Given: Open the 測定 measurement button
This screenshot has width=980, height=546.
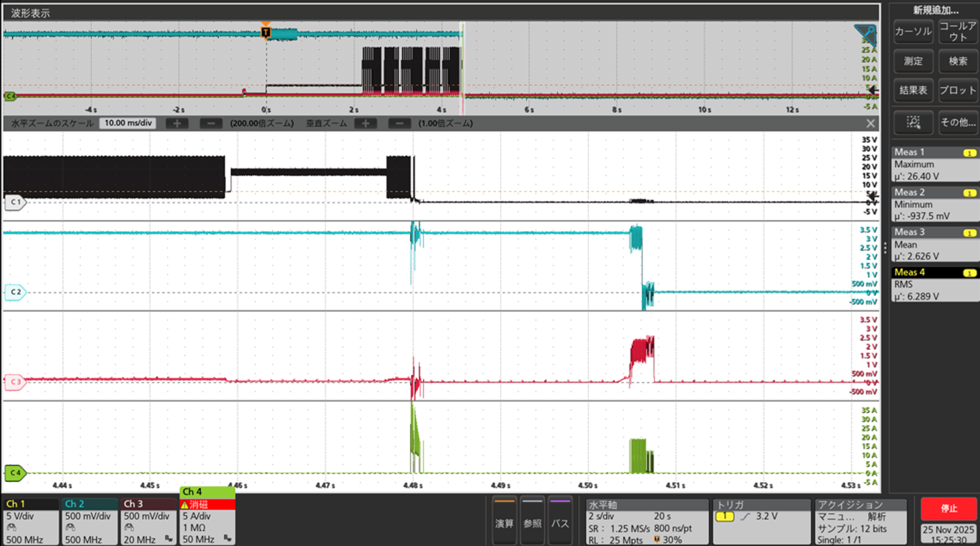Looking at the screenshot, I should coord(913,61).
